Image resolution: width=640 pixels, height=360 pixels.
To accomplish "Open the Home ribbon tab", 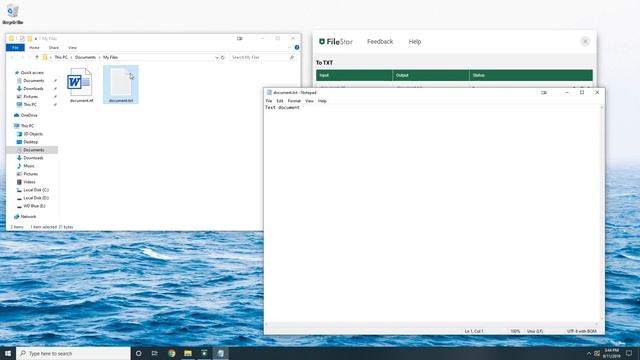I will click(x=34, y=48).
